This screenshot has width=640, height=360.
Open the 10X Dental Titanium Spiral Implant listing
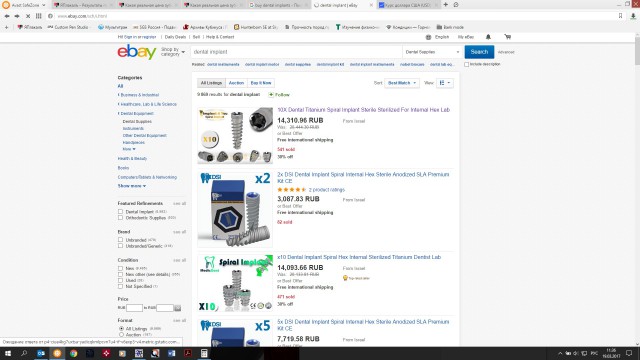[x=364, y=110]
